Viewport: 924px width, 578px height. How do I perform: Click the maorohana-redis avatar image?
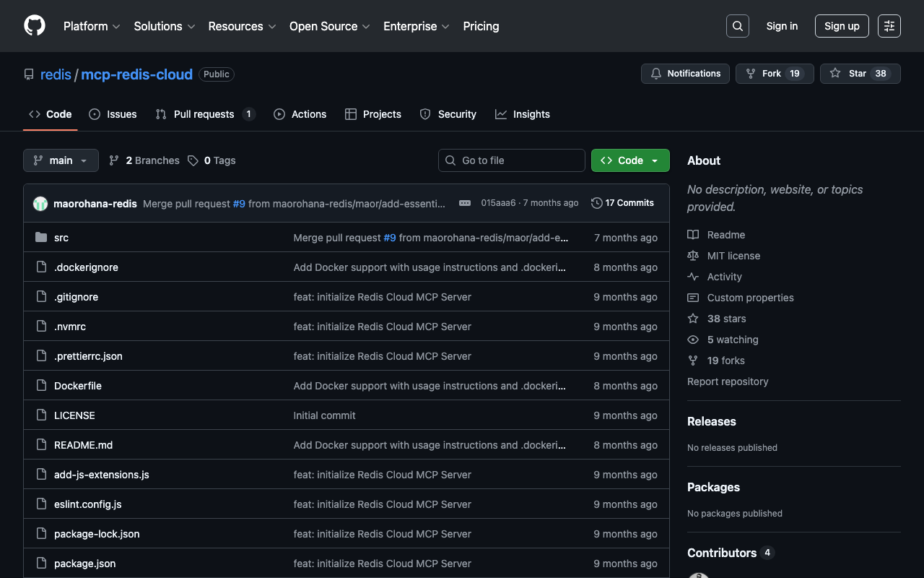(x=40, y=204)
